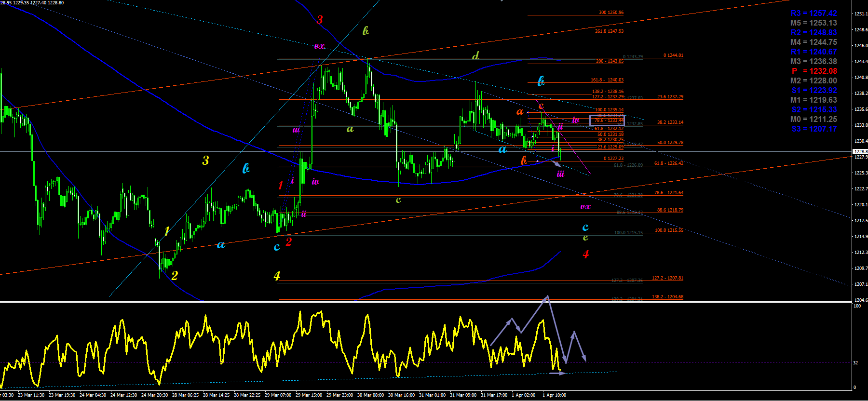Click the time axis label "29 Mar 15:00"
868x401 pixels.
point(309,395)
